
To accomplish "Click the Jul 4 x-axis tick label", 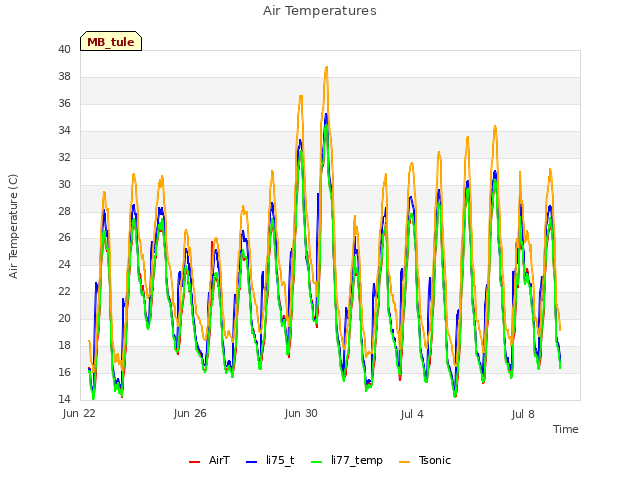I will (x=412, y=414).
